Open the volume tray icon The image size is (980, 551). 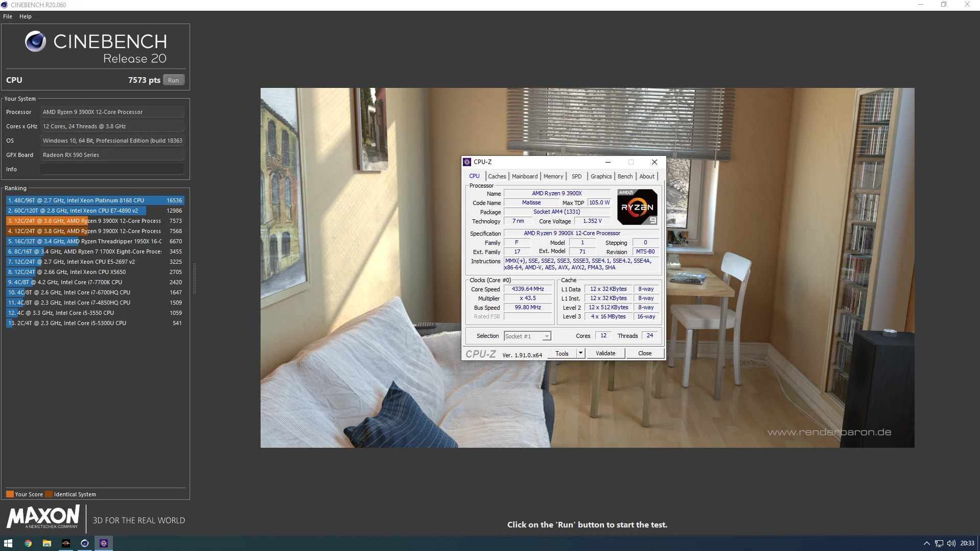click(951, 543)
